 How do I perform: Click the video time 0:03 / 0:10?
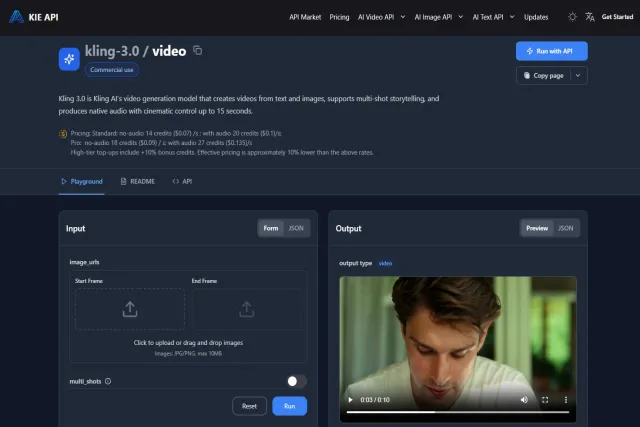(375, 400)
